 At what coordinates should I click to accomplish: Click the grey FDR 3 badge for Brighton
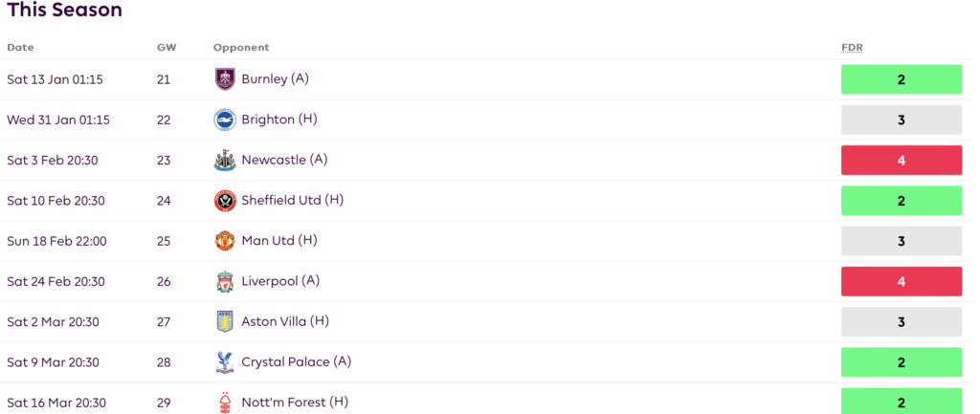(x=901, y=120)
